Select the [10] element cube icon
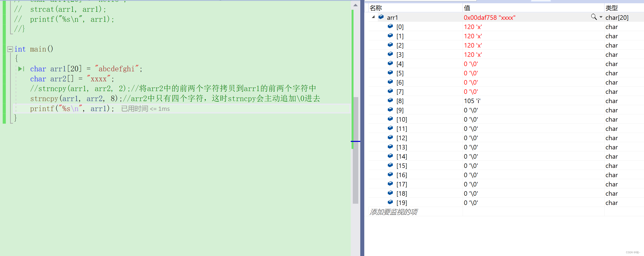Viewport: 644px width, 256px height. [390, 119]
